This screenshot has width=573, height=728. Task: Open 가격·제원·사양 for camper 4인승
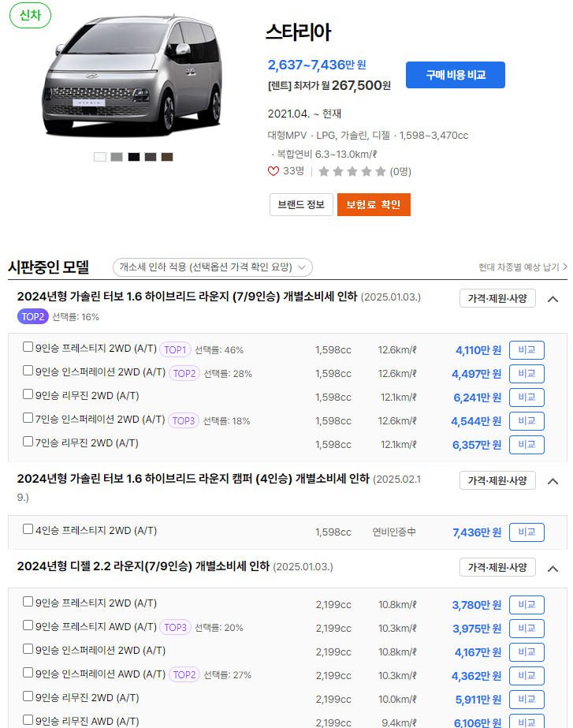pyautogui.click(x=497, y=480)
